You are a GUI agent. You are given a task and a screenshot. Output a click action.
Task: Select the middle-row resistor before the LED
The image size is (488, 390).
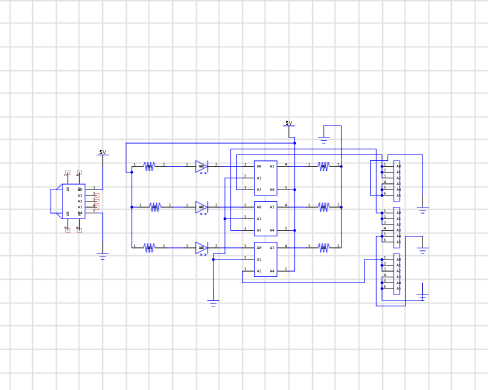point(155,207)
